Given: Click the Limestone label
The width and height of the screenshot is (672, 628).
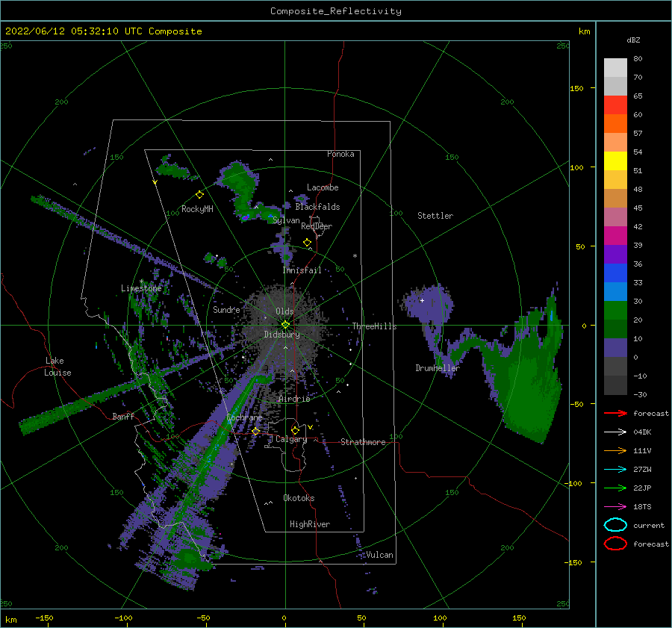Looking at the screenshot, I should [x=141, y=288].
